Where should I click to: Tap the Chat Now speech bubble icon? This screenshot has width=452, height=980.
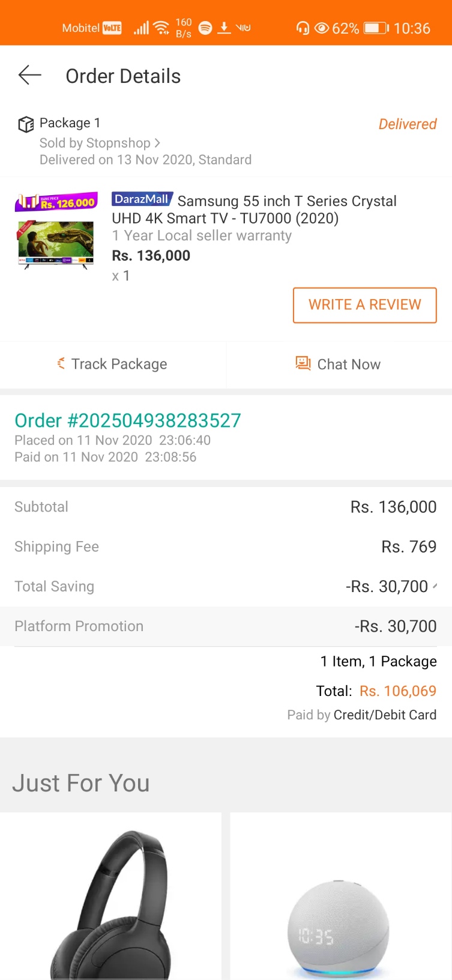pyautogui.click(x=303, y=363)
